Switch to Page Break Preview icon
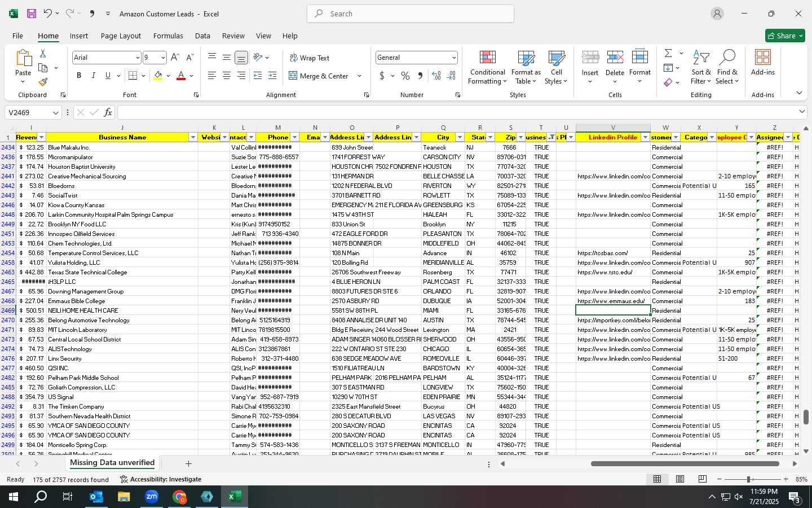Viewport: 812px width, 508px height. point(703,479)
